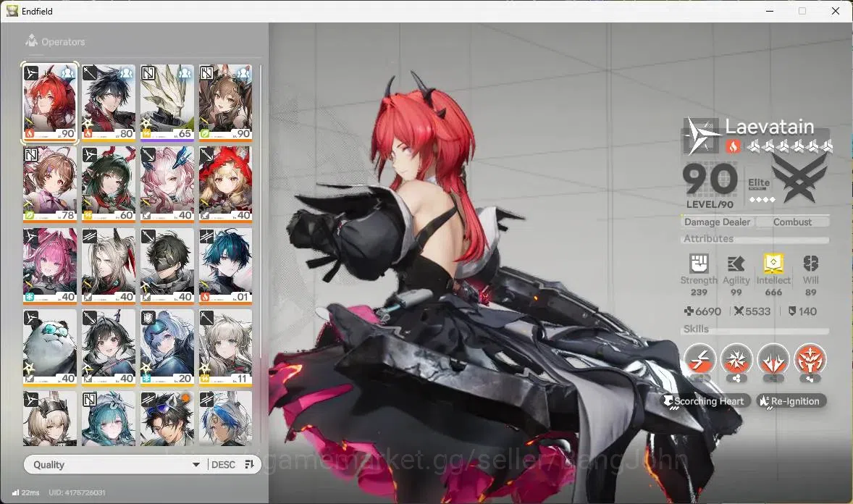This screenshot has height=504, width=853.
Task: Open the Damage Dealer role tag
Action: (717, 222)
